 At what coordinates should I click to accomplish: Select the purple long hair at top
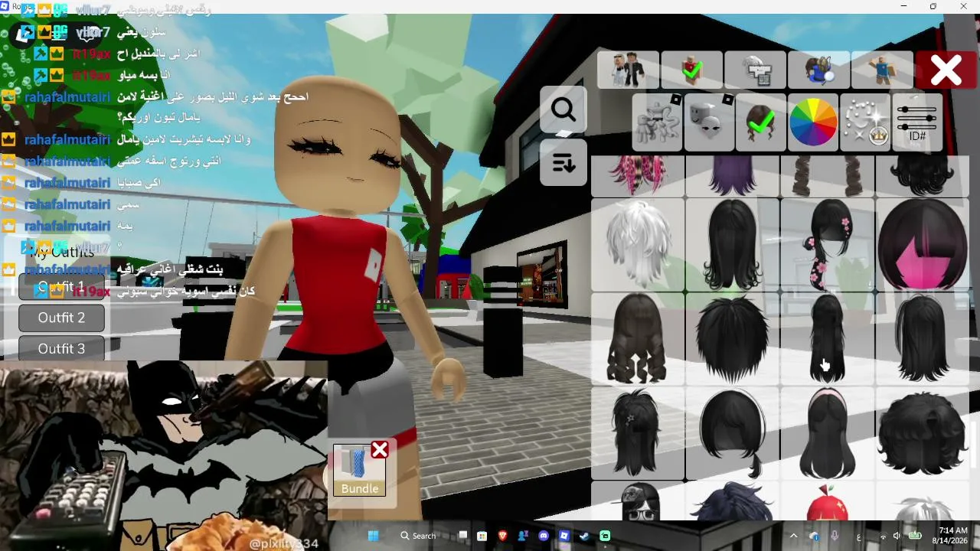pos(733,175)
